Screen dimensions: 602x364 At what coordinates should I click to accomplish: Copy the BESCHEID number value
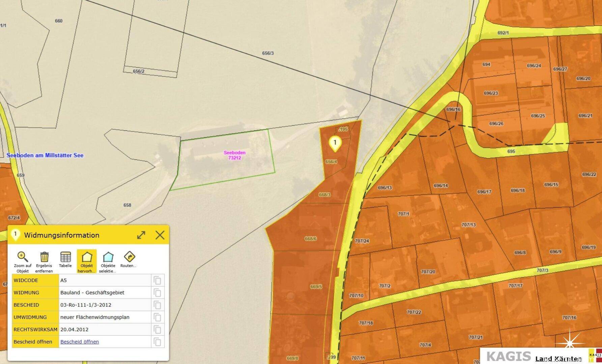[x=157, y=305]
